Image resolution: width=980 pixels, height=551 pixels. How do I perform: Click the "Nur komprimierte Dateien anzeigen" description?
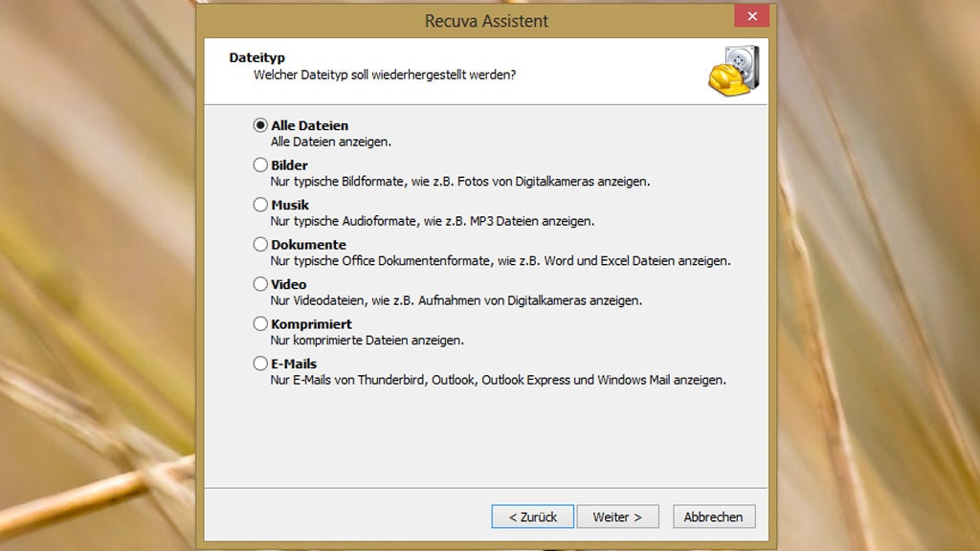(367, 341)
